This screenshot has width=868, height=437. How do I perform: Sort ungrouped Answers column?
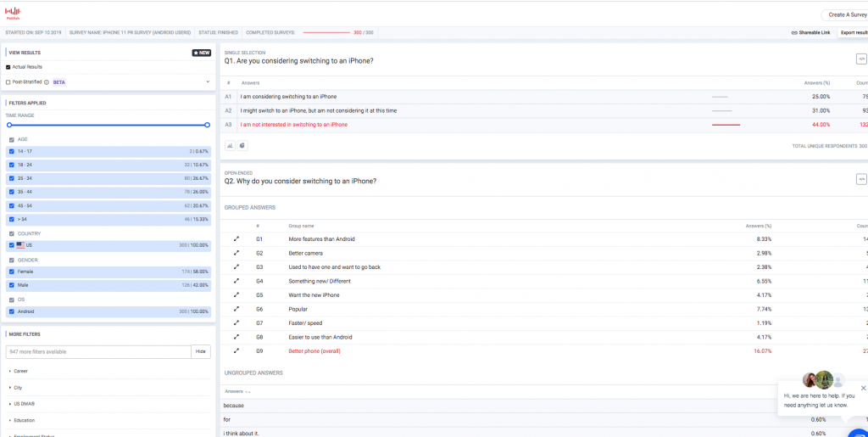tap(238, 391)
